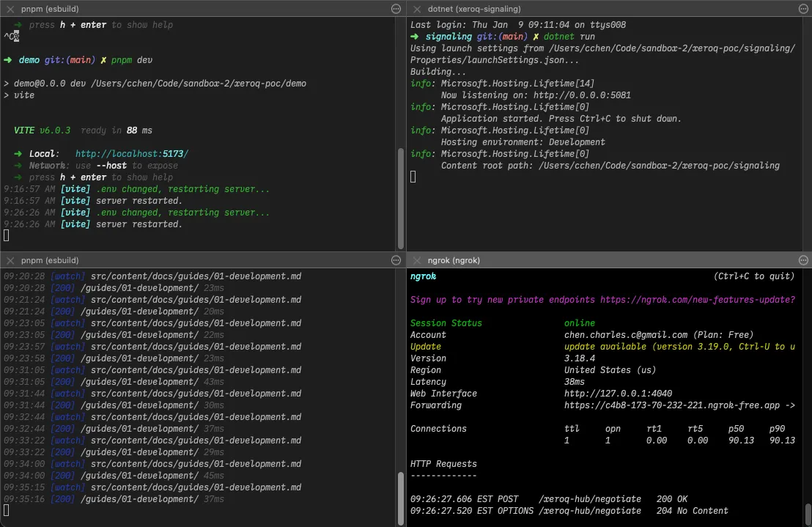Open the ngrok new-features-update link

tap(698, 300)
